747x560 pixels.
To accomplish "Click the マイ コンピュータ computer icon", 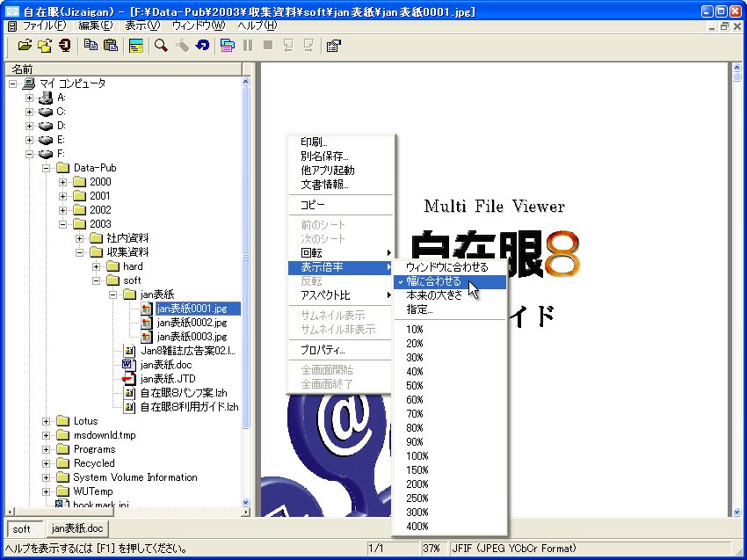I will 29,84.
